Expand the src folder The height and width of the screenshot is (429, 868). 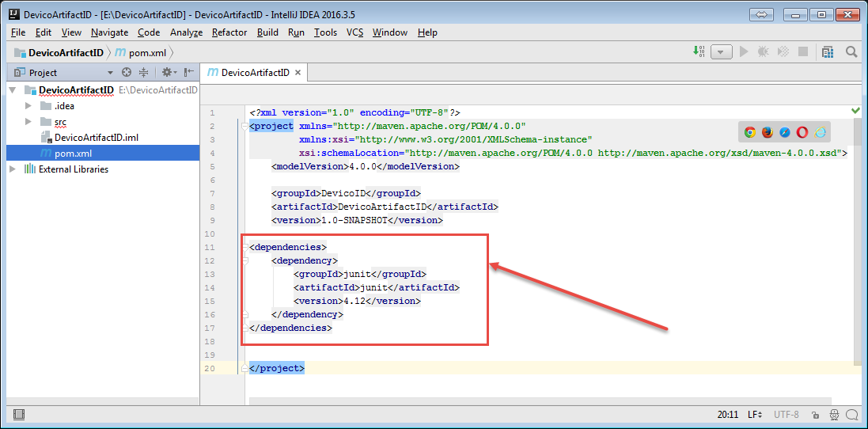click(28, 121)
